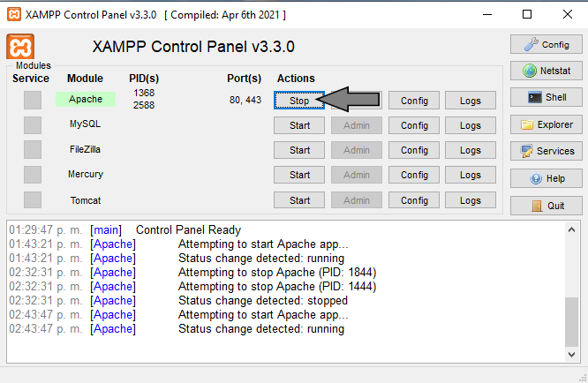588x383 pixels.
Task: Minimize the XAMPP window
Action: (x=487, y=15)
